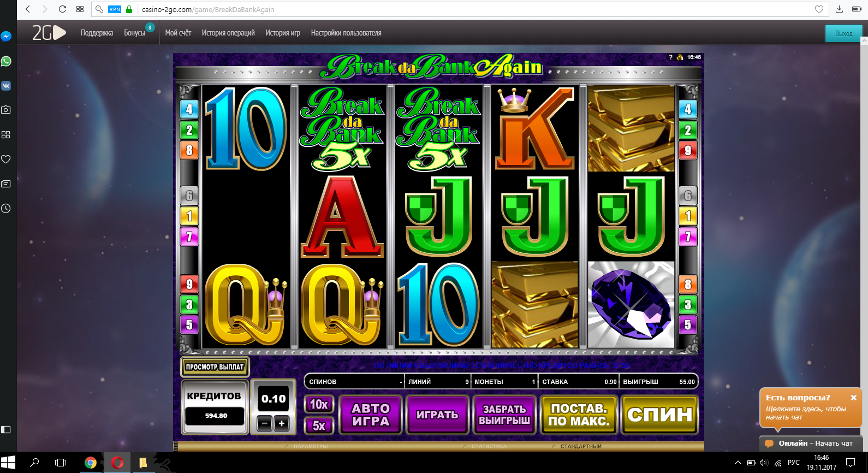Screen dimensions: 868x473
Task: Click ПОСТАВ. ПО МАКС. button
Action: coord(579,415)
